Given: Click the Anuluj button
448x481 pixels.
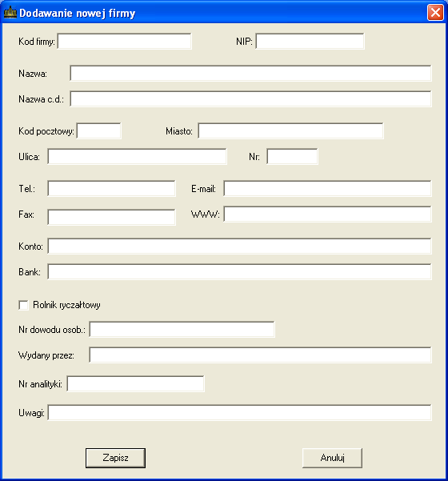Looking at the screenshot, I should tap(332, 458).
